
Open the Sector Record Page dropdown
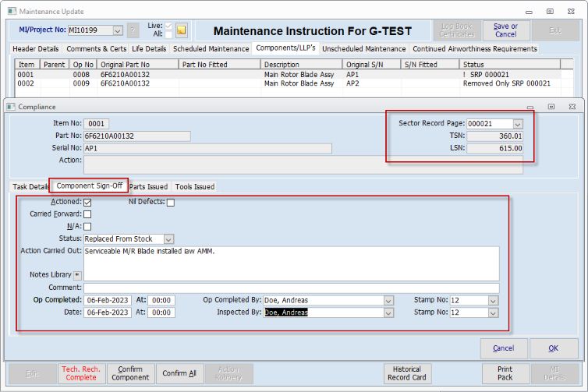click(518, 124)
